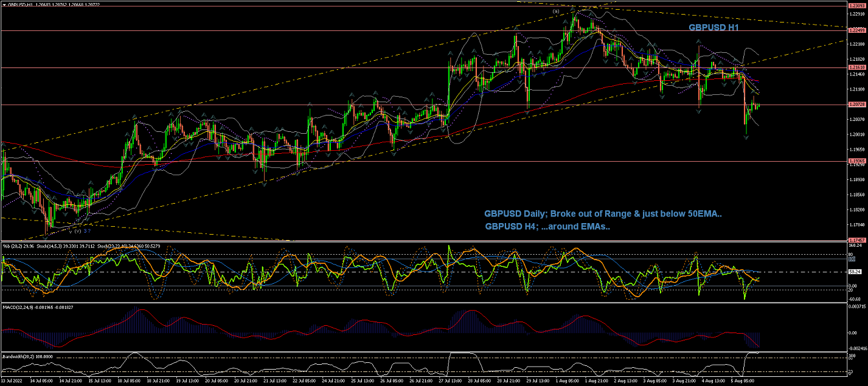Click the (a) wave label near the peak
The width and height of the screenshot is (868, 386).
click(556, 10)
